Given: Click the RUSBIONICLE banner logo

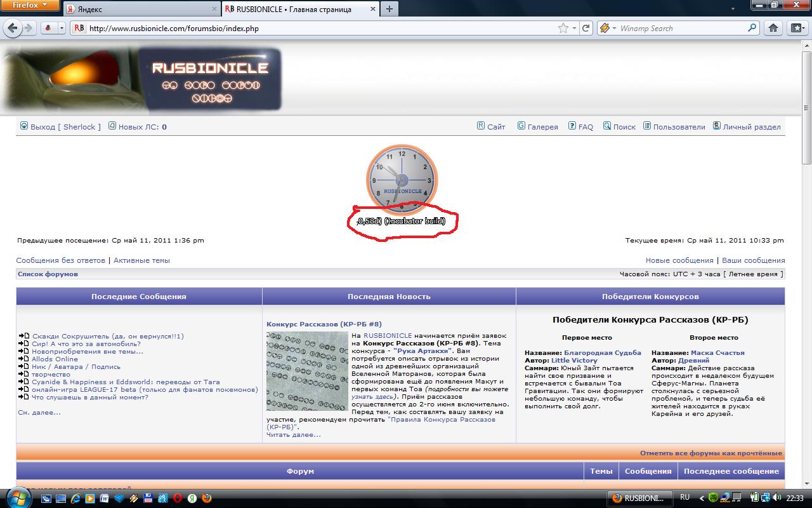Looking at the screenshot, I should click(x=142, y=80).
